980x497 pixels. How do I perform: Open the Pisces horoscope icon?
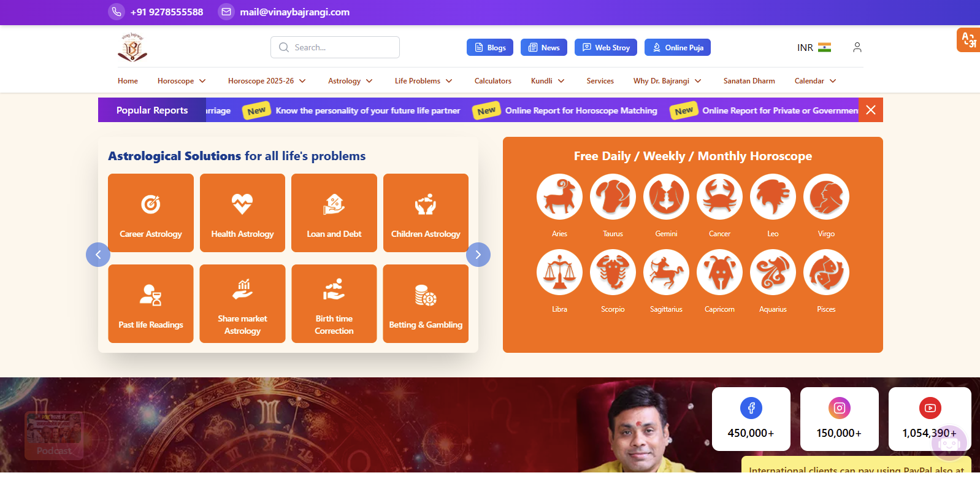(826, 272)
